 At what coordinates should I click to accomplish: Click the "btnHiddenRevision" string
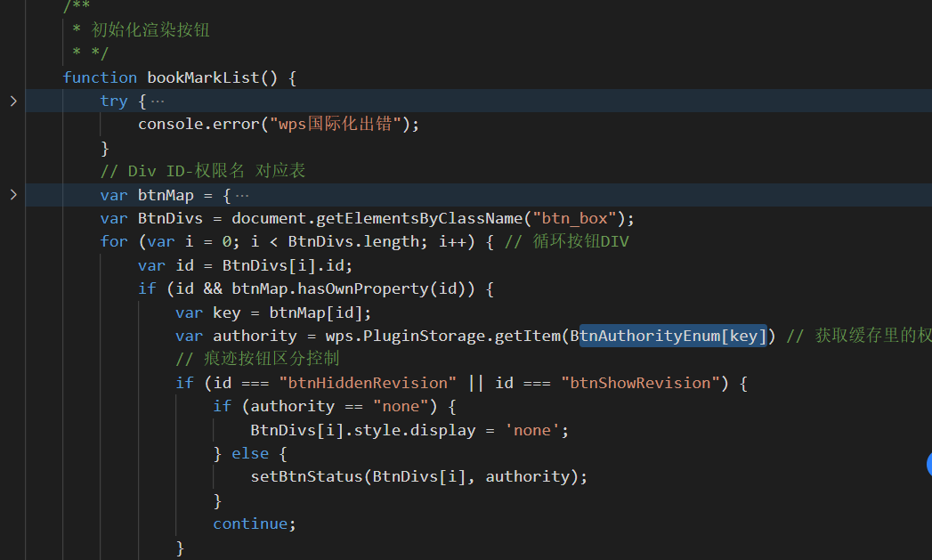point(368,383)
